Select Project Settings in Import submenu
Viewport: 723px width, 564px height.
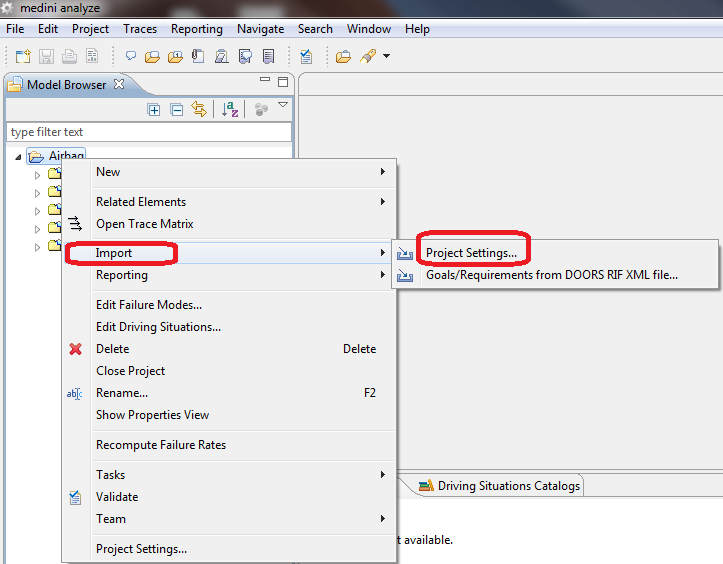point(471,253)
